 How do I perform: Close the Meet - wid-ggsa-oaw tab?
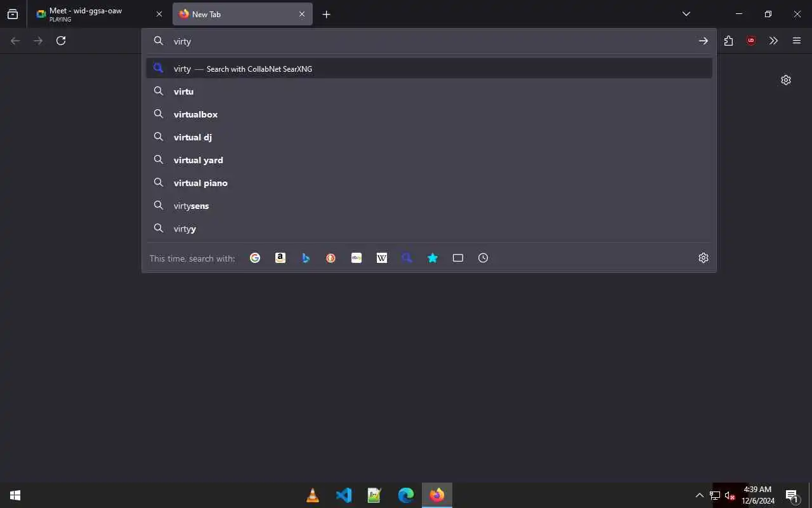tap(159, 14)
